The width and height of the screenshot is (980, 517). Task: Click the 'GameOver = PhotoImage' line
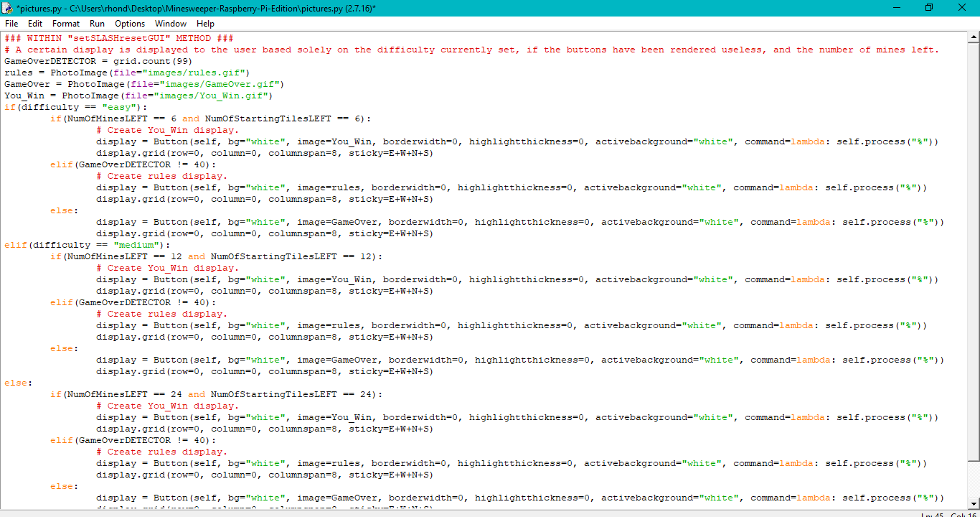[x=144, y=84]
